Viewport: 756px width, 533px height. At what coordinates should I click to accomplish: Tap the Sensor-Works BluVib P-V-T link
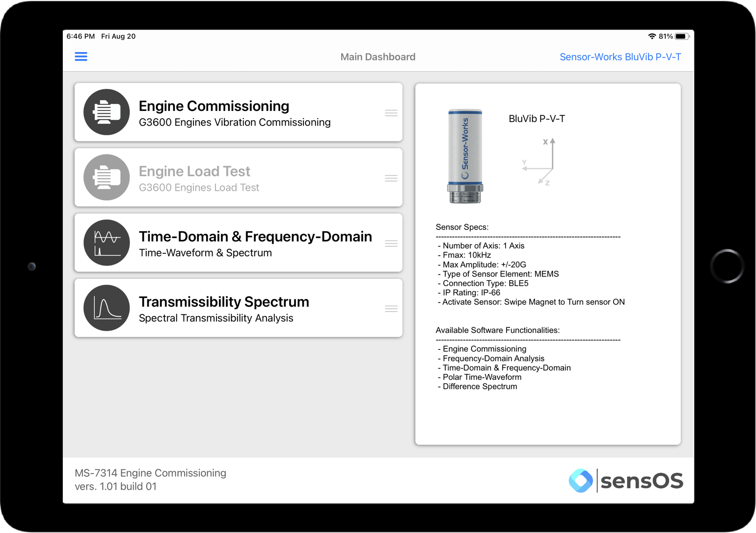click(x=620, y=57)
